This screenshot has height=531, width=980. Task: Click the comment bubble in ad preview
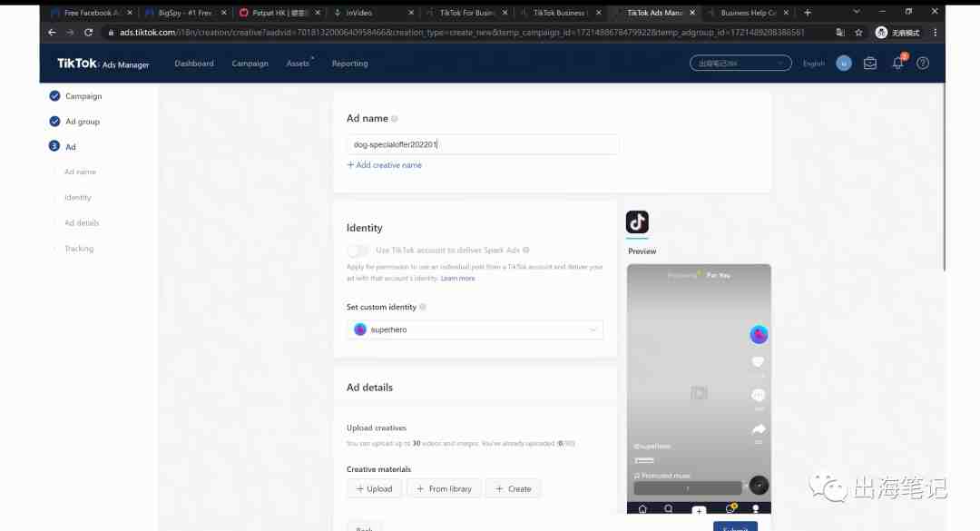pyautogui.click(x=758, y=395)
